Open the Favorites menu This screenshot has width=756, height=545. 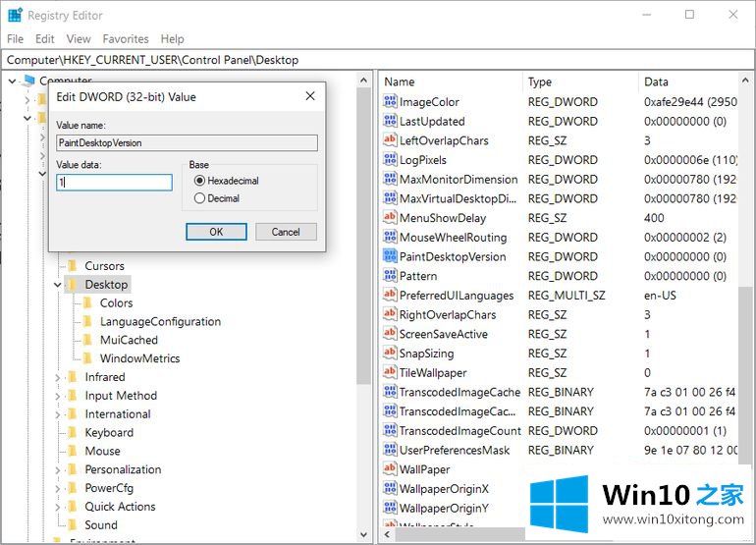point(126,39)
